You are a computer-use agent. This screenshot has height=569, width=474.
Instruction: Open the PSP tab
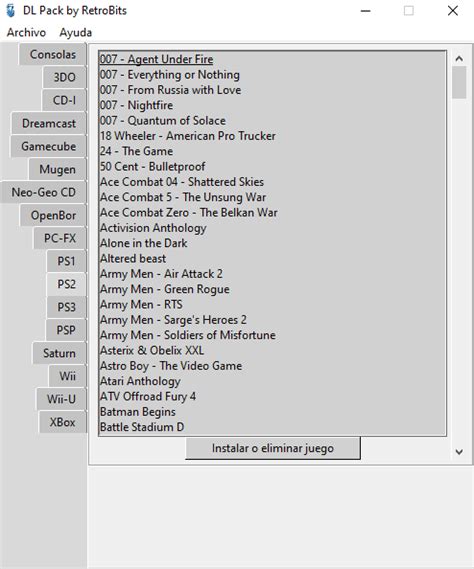tap(66, 330)
